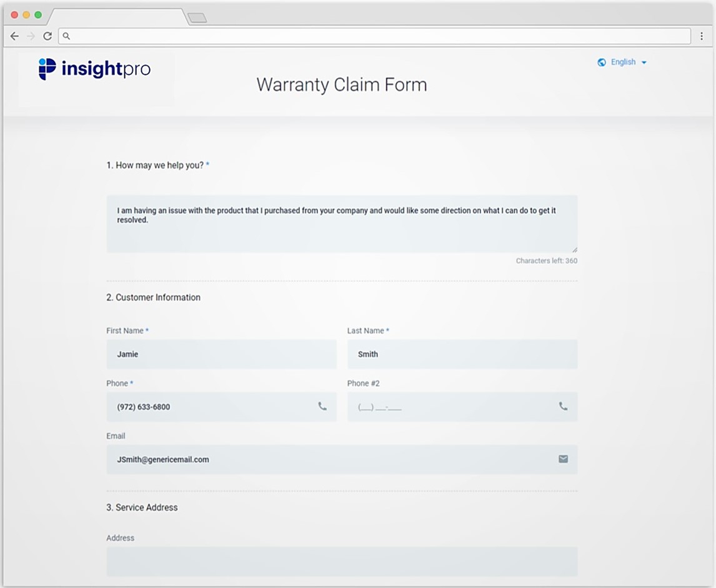The image size is (716, 588).
Task: Click the phone icon in Phone #2 field
Action: pyautogui.click(x=563, y=406)
